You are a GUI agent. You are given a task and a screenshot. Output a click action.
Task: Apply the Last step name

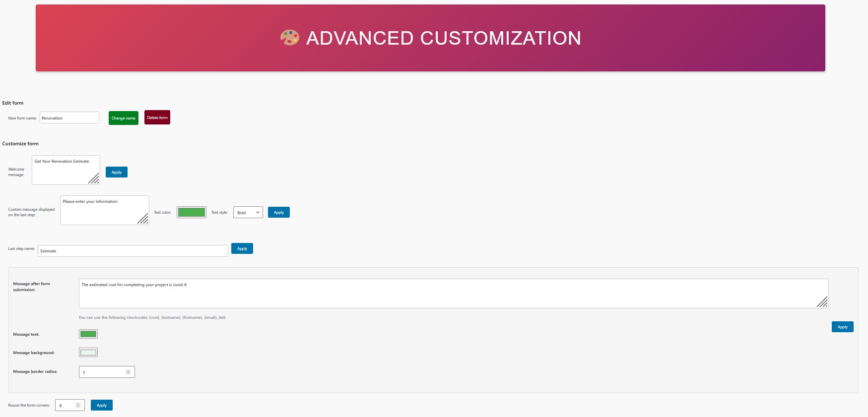tap(242, 248)
